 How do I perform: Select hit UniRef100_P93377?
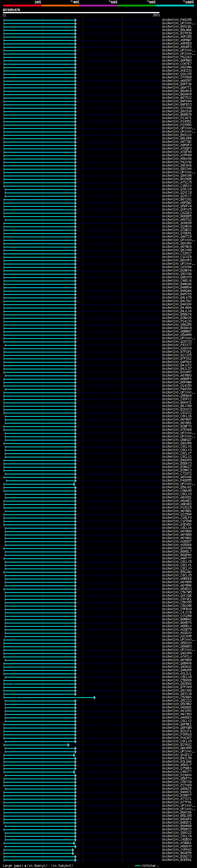coord(177,345)
